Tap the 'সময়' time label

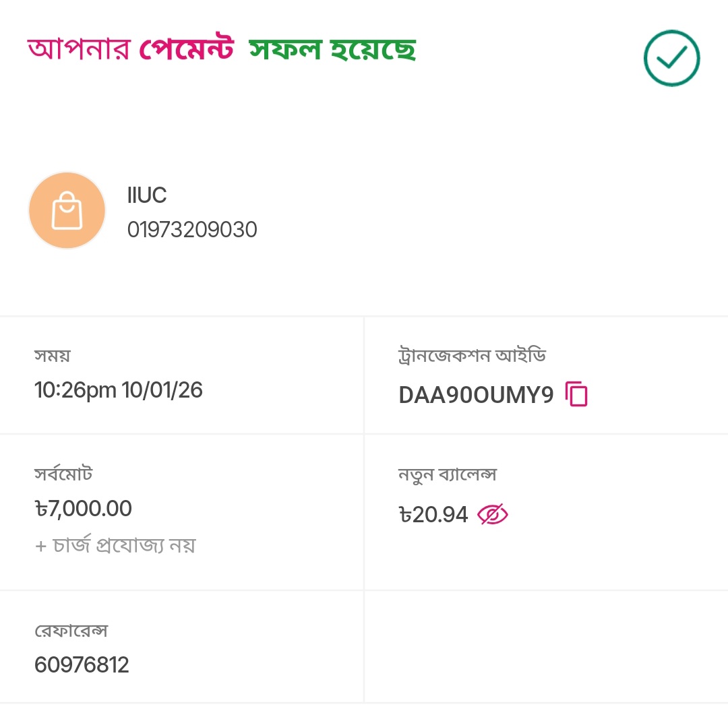pos(53,355)
